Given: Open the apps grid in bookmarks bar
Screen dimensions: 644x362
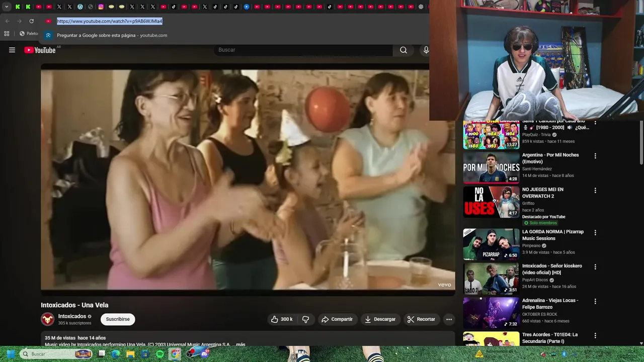Looking at the screenshot, I should point(7,34).
